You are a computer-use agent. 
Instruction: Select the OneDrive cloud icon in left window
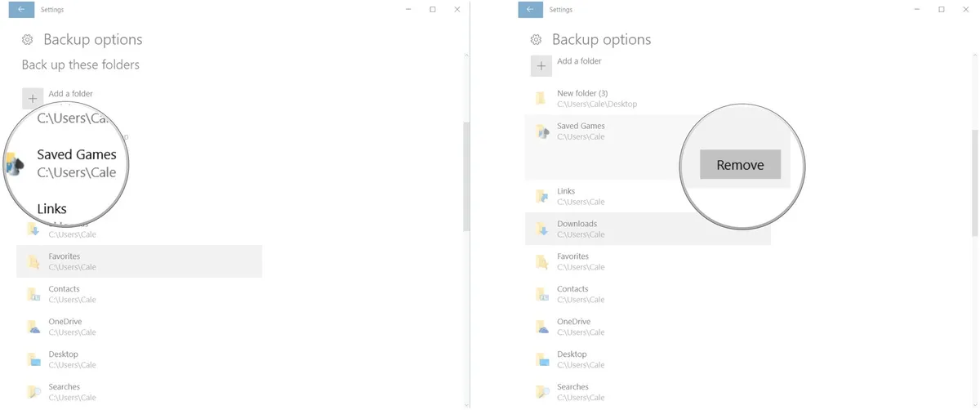click(x=33, y=327)
